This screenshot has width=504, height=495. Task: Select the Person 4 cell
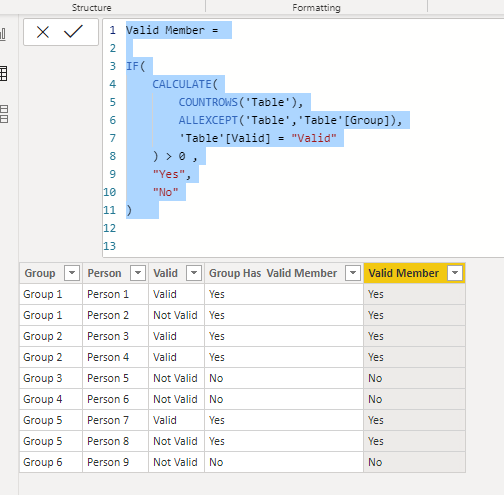[115, 357]
